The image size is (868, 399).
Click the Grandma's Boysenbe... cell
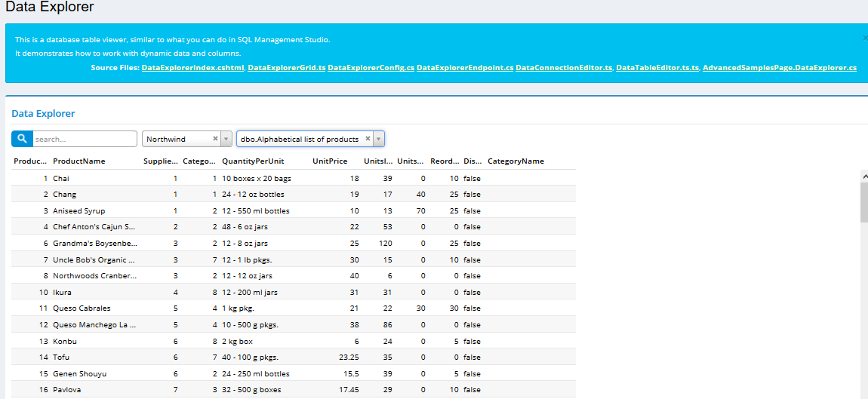tap(95, 243)
